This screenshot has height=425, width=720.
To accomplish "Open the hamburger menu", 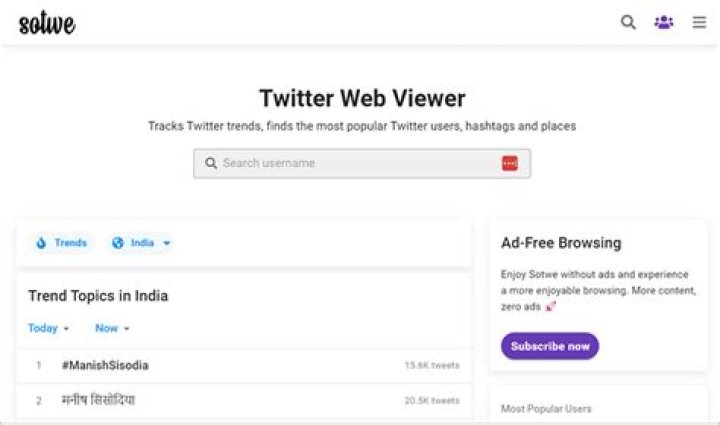I will [x=699, y=22].
